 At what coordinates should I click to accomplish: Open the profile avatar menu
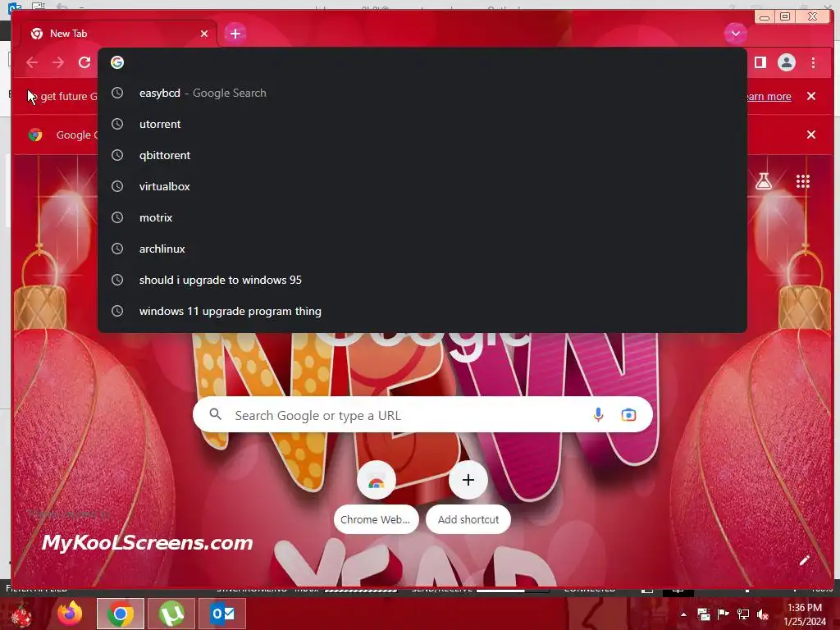point(787,62)
